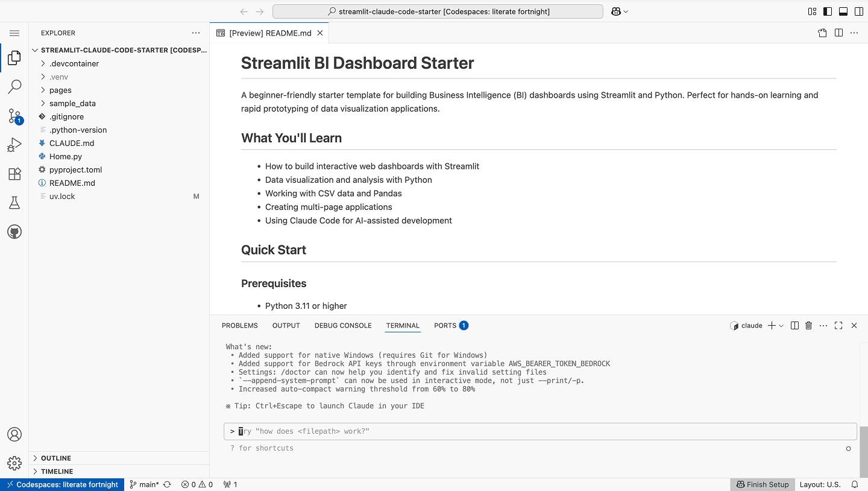Kill terminal with trash icon
Image resolution: width=868 pixels, height=491 pixels.
click(x=809, y=326)
